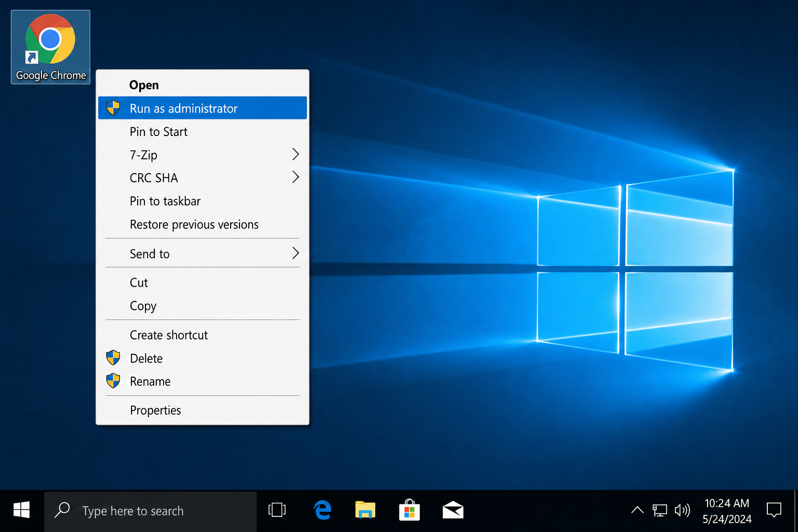Image resolution: width=798 pixels, height=532 pixels.
Task: Click the 7-Zip submenu arrow
Action: point(296,154)
